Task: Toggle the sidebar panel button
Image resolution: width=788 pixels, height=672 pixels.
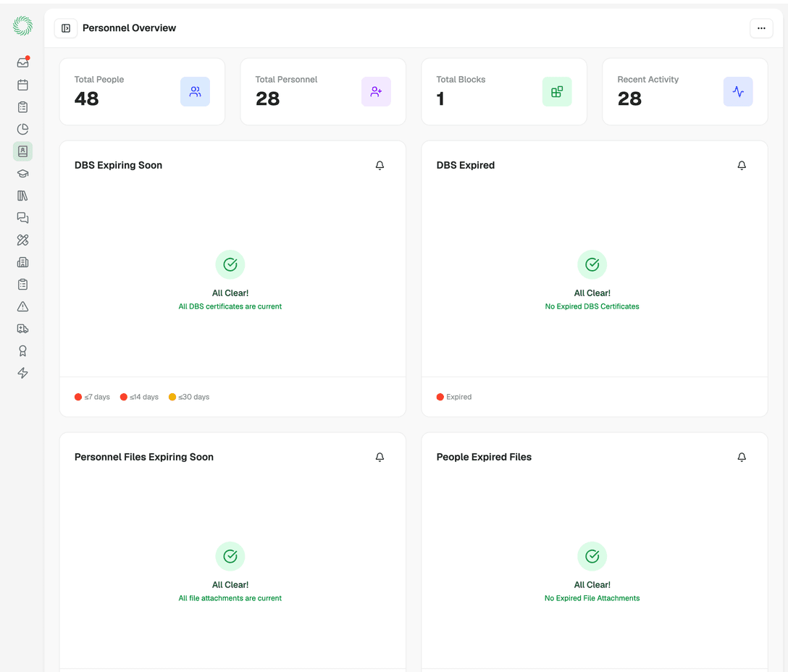Action: tap(66, 28)
